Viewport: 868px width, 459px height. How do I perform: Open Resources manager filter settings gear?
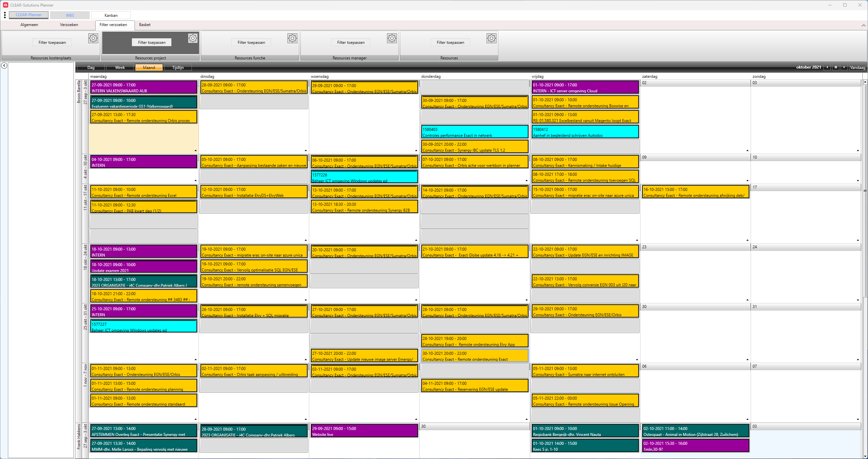[392, 39]
